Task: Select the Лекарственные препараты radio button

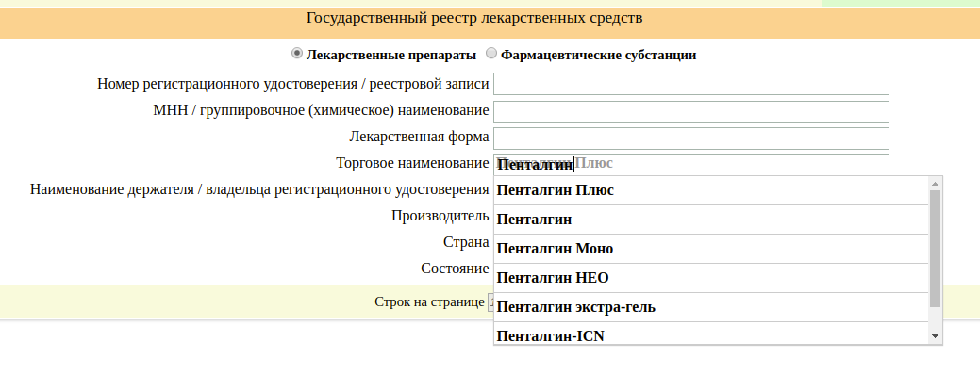Action: [297, 54]
